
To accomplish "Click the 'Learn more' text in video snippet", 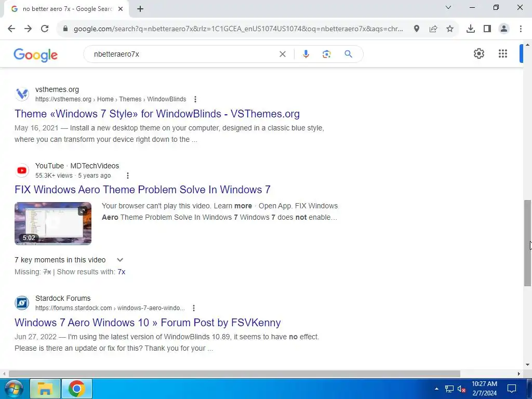I will [x=233, y=206].
